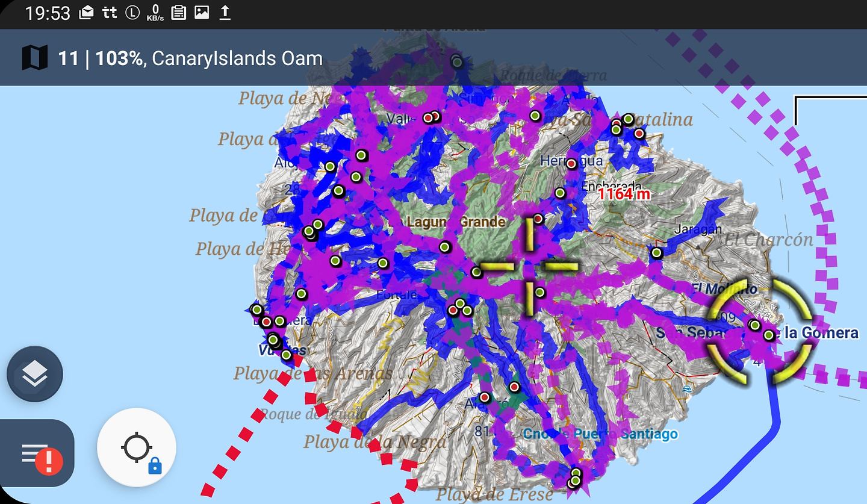Screen dimensions: 867x504
Task: Tap the Playa de la Negra label
Action: [374, 442]
